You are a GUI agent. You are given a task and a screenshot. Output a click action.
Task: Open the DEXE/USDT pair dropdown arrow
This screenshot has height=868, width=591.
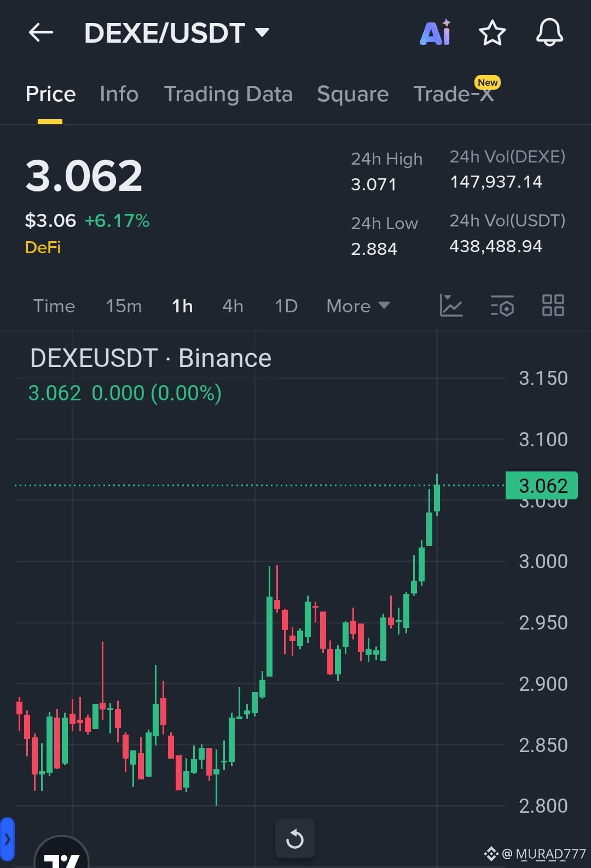(x=262, y=32)
